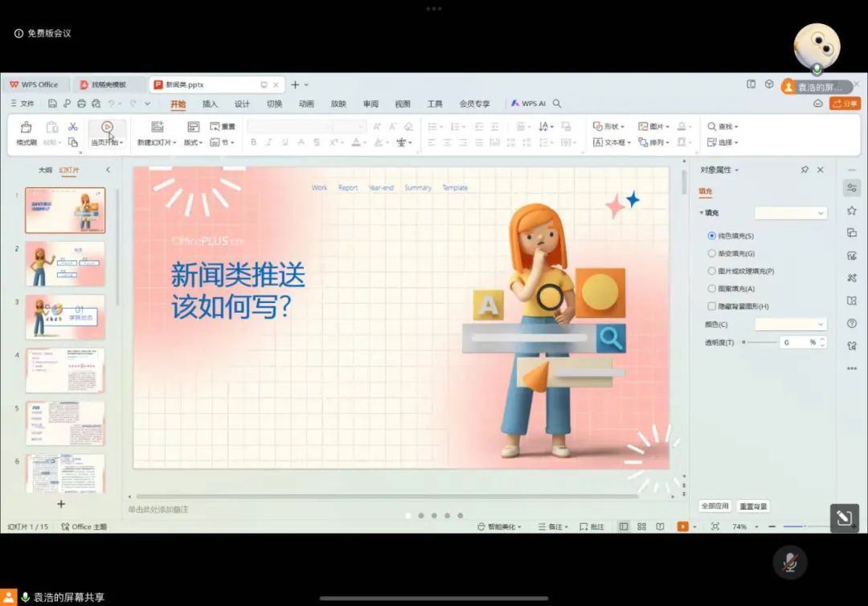868x606 pixels.
Task: Switch to slide sorter grid view
Action: [x=641, y=526]
